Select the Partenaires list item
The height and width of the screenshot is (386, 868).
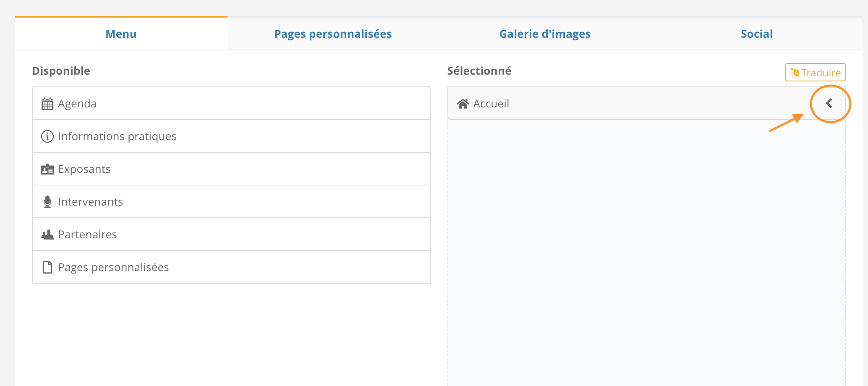pos(231,235)
